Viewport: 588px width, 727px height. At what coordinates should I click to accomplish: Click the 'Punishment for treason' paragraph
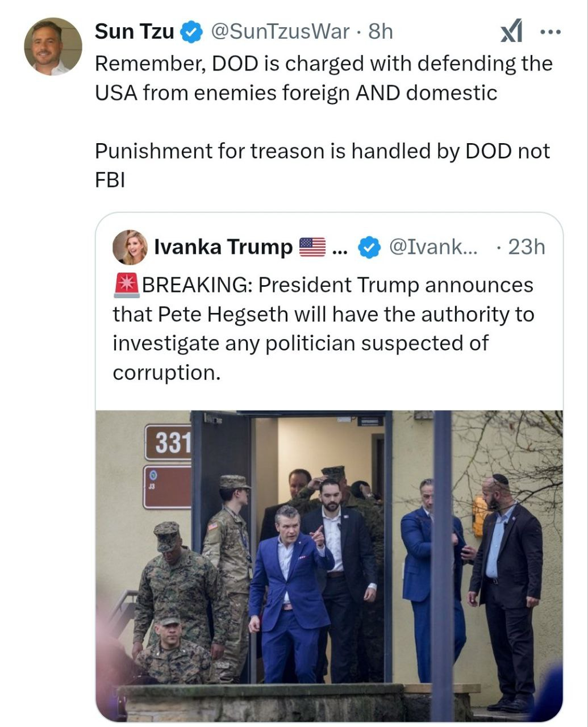click(x=322, y=165)
